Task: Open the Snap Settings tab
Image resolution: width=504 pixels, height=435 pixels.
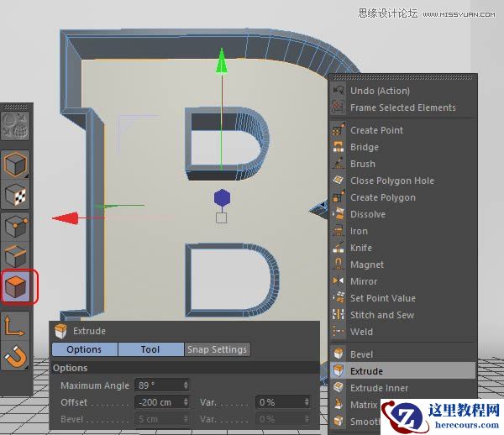Action: coord(218,349)
